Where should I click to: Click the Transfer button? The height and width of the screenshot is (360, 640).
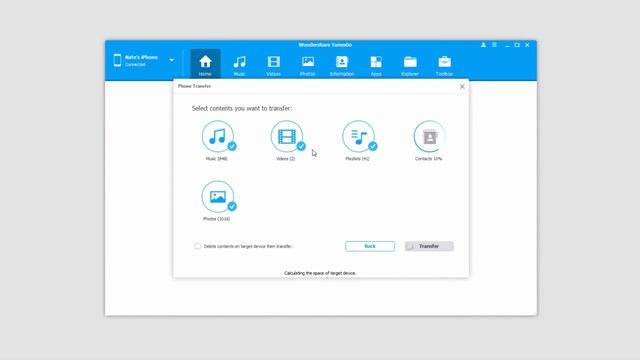(429, 246)
